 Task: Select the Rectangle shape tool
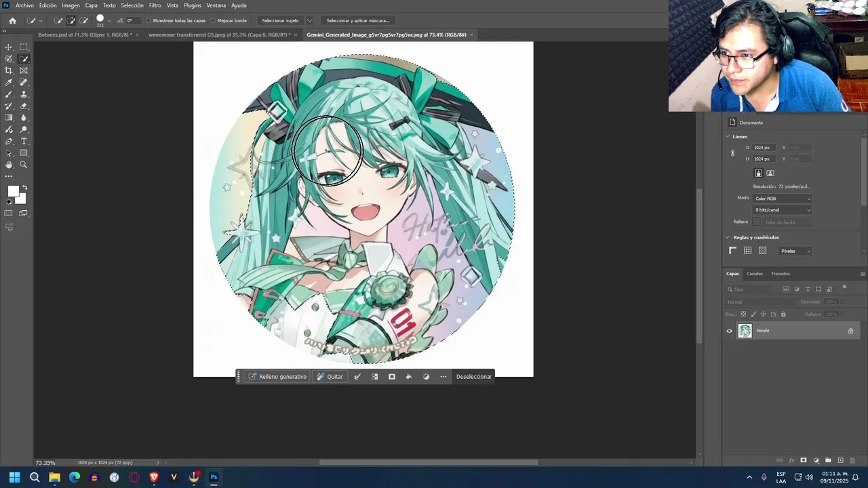24,153
